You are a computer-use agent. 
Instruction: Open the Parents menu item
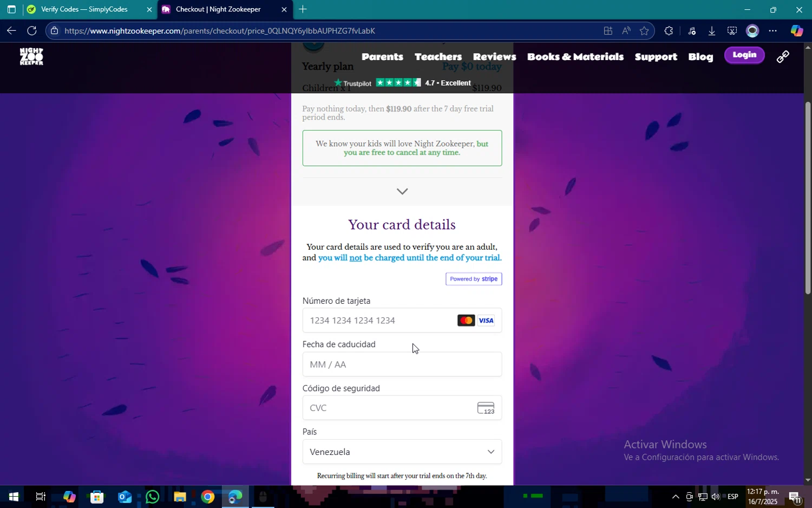(382, 56)
